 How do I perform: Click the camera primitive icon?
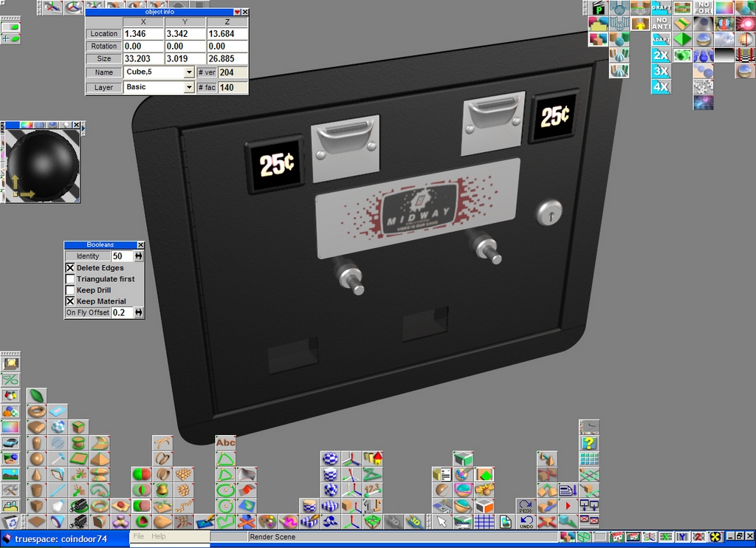[78, 506]
